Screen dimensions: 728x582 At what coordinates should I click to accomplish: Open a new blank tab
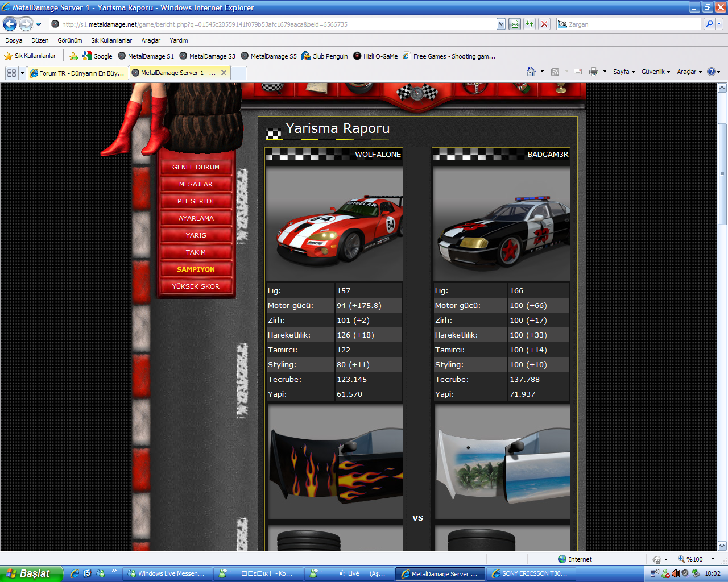tap(239, 73)
